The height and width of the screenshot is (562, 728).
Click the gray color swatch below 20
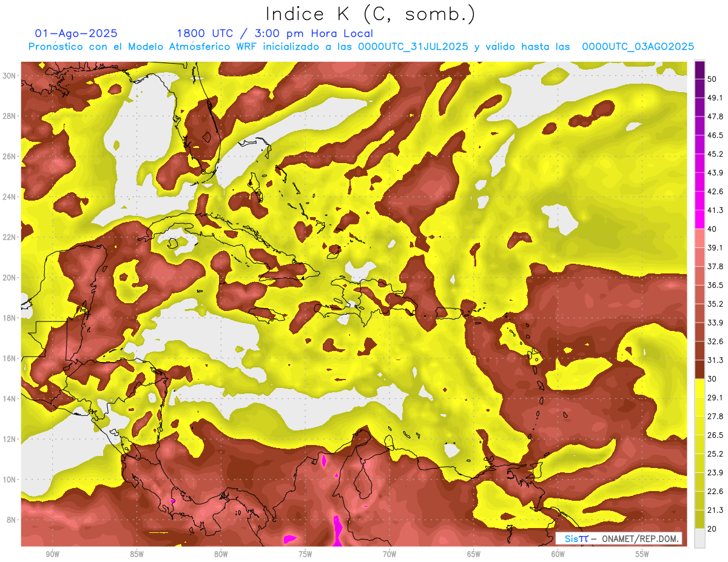tap(699, 538)
